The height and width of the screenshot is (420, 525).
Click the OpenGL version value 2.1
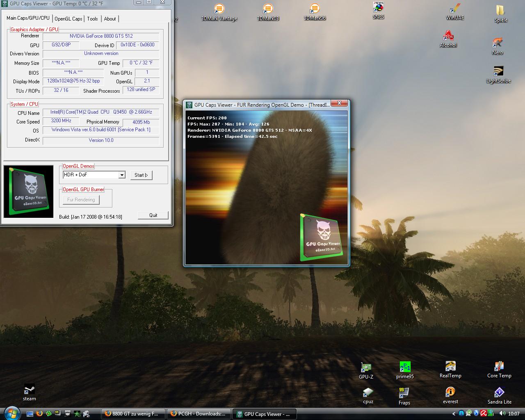147,81
